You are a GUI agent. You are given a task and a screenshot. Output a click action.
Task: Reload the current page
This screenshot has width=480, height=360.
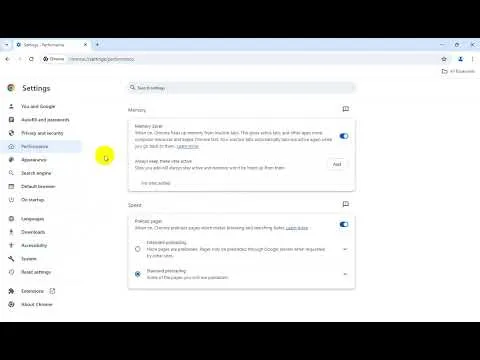[31, 59]
